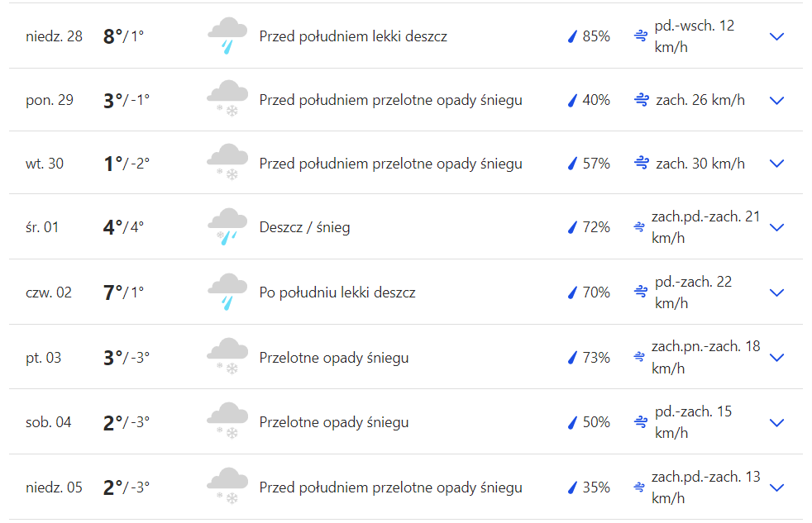Click the wind icon beside zach. 26 km/h
This screenshot has height=523, width=812.
pyautogui.click(x=641, y=100)
